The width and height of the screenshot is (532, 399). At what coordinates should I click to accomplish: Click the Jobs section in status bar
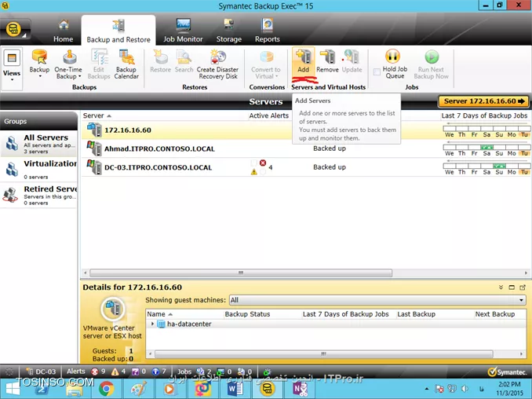pyautogui.click(x=184, y=372)
